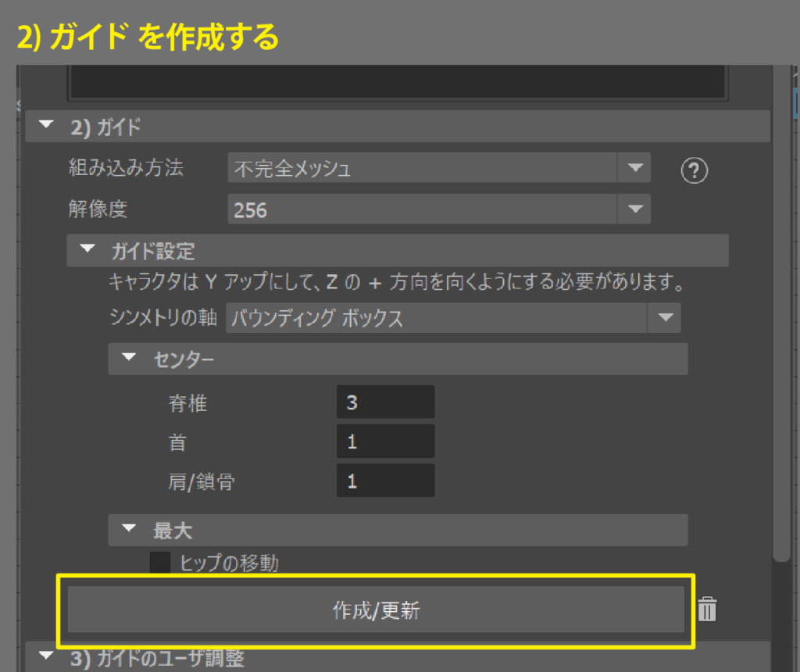Click the help question mark icon

pyautogui.click(x=694, y=170)
